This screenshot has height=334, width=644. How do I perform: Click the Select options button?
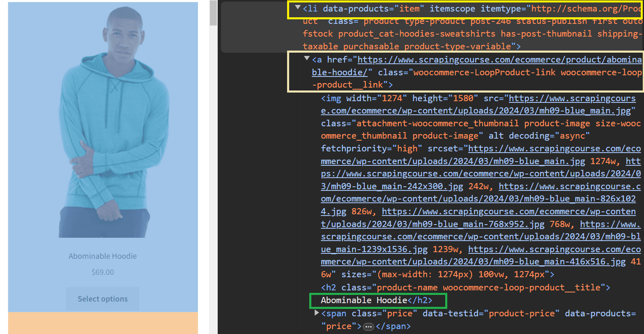point(103,299)
